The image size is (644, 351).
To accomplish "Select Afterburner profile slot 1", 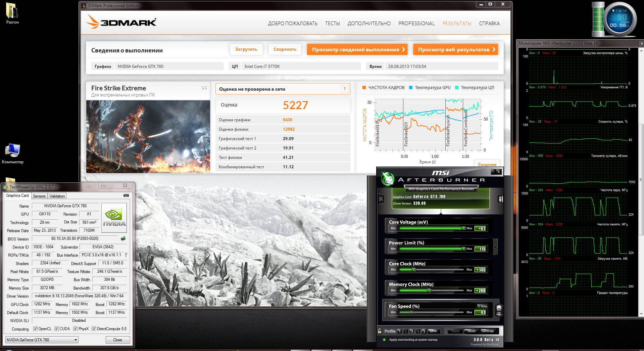I will [x=399, y=331].
